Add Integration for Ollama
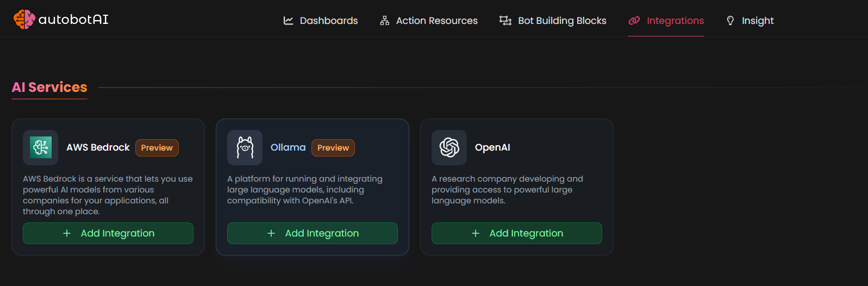This screenshot has height=286, width=868. point(313,233)
